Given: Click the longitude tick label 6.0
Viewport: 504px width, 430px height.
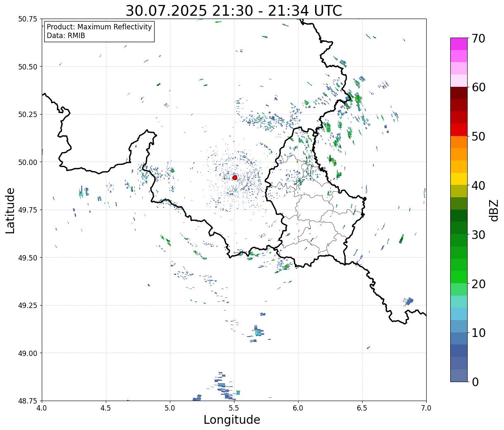Looking at the screenshot, I should pos(298,408).
